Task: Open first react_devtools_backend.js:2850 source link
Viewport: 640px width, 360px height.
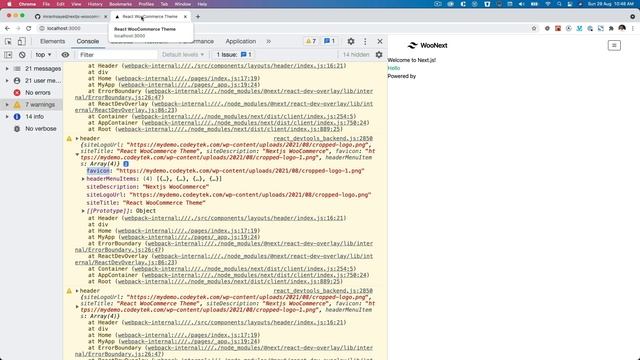Action: (x=323, y=138)
